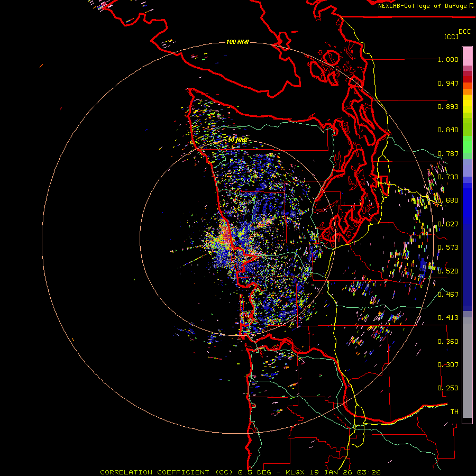Viewport: 476px width, 476px height.
Task: Click the TH threshold label on the scale
Action: point(454,412)
